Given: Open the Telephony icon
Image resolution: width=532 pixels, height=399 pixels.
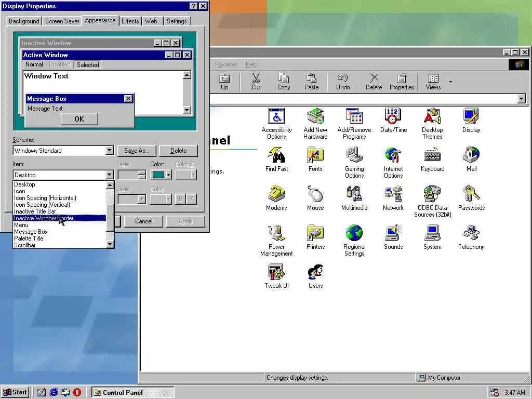Looking at the screenshot, I should (471, 237).
